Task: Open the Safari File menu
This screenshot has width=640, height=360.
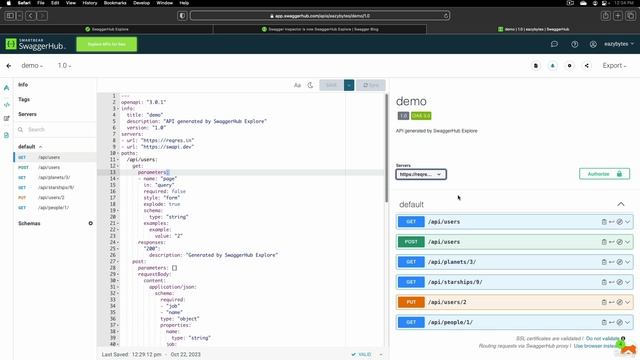Action: coord(41,3)
